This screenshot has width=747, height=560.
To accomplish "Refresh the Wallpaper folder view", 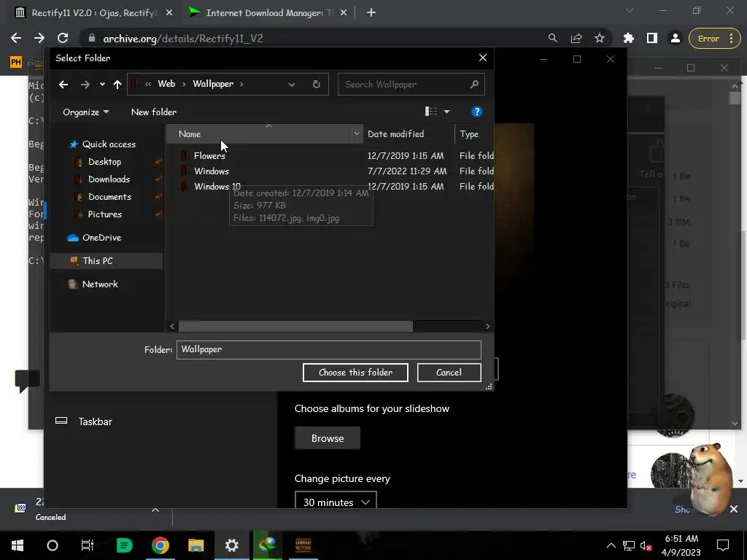I will click(x=317, y=85).
